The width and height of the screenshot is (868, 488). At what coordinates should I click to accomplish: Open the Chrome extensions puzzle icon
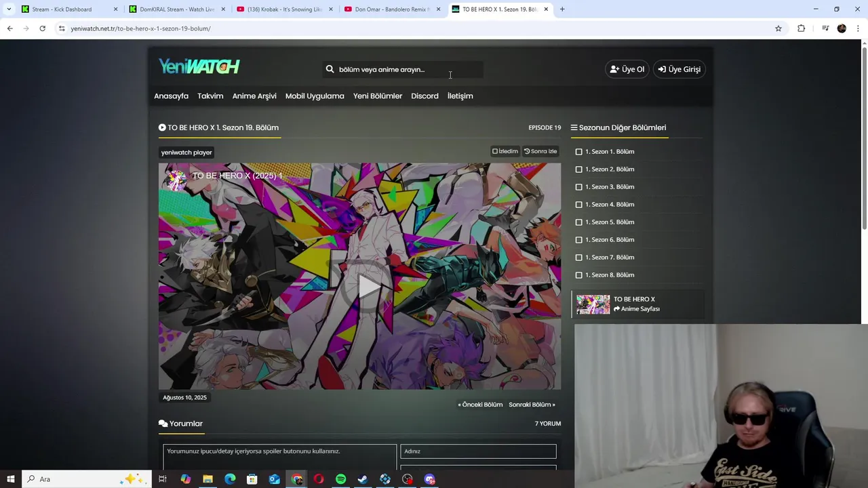pos(801,28)
